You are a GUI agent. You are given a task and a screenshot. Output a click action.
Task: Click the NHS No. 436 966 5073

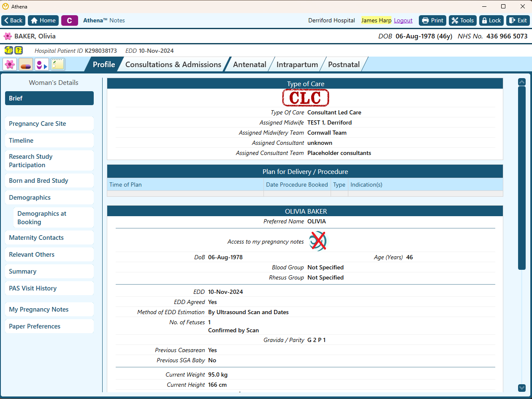click(493, 36)
